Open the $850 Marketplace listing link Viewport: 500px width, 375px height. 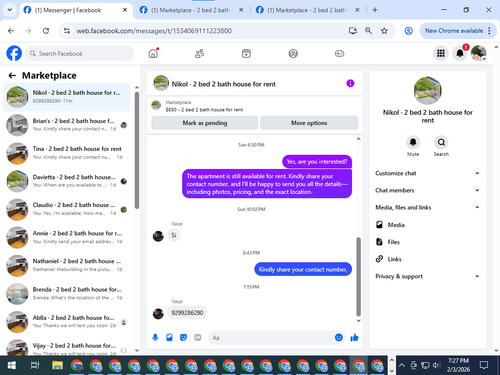pos(204,110)
